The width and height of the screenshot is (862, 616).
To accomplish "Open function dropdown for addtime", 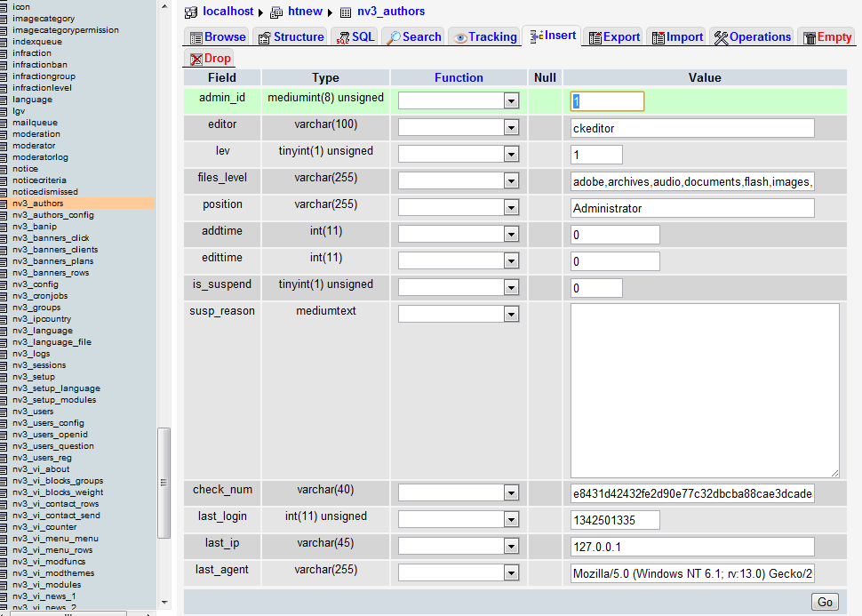I will click(459, 235).
